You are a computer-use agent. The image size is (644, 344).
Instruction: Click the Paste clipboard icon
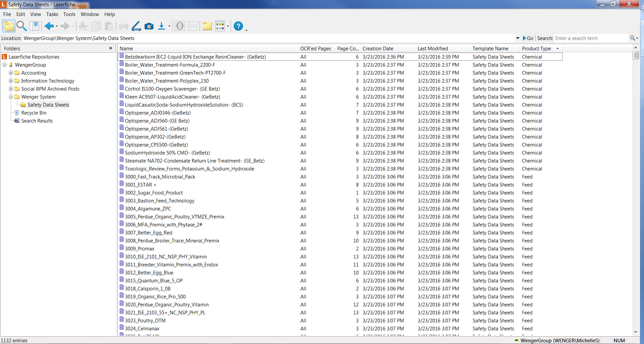pyautogui.click(x=109, y=26)
